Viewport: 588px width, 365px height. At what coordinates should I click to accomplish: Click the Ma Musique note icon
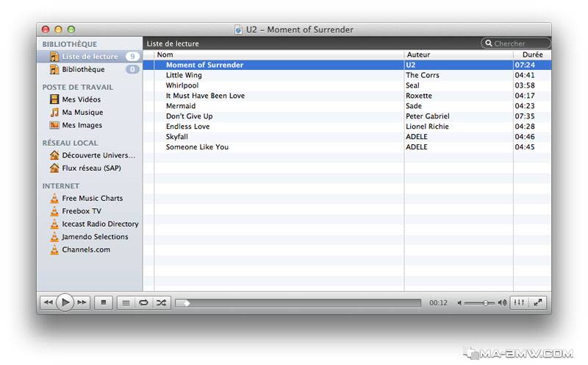(x=54, y=113)
